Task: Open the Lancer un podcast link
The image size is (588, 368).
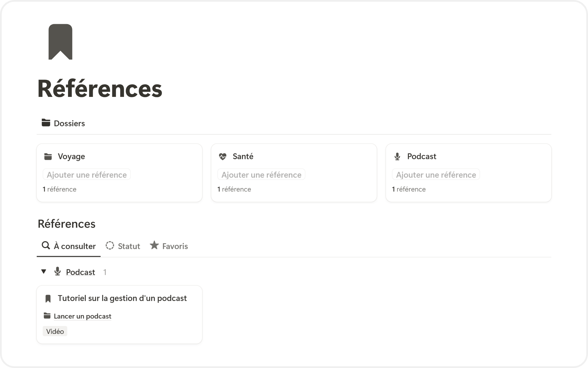Action: point(82,316)
